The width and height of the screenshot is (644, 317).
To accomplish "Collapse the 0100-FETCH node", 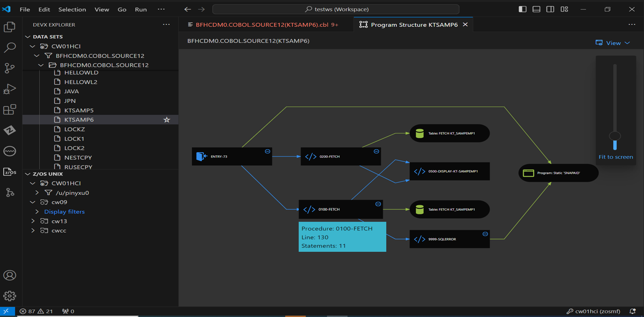I will coord(378,204).
